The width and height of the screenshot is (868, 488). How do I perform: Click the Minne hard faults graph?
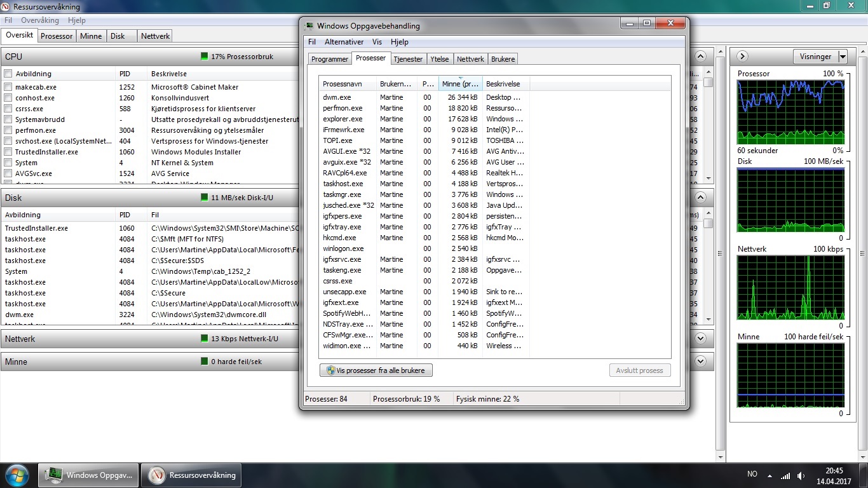point(791,375)
